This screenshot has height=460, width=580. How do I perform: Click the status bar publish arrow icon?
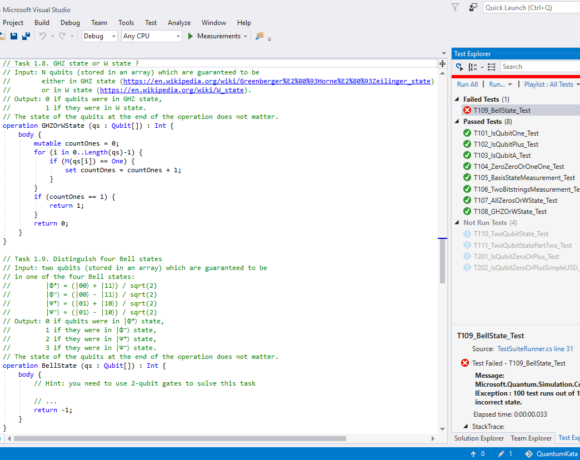point(473,454)
